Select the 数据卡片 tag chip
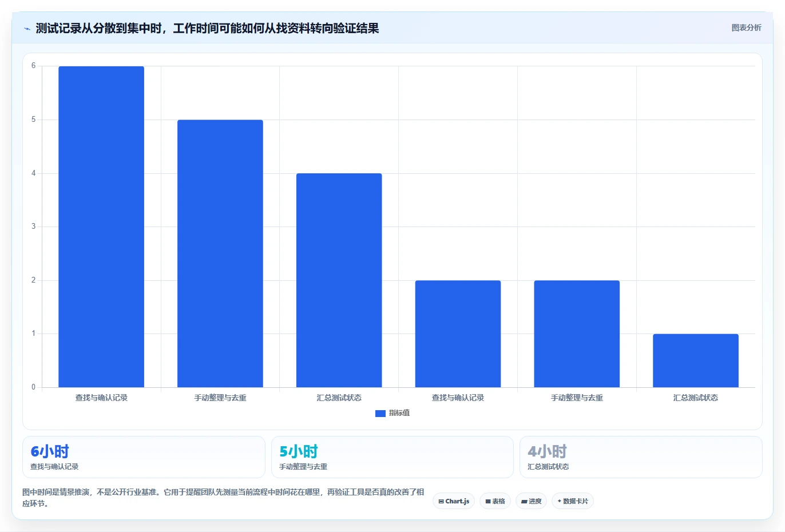Screen dimensions: 785x532 click(573, 501)
